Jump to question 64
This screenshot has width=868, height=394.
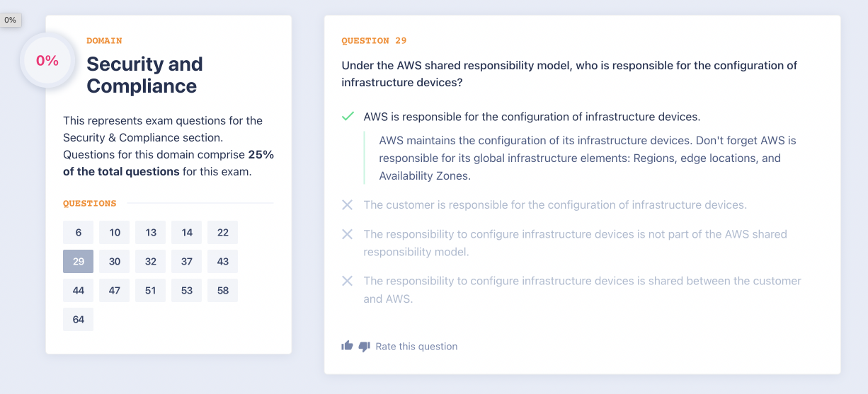pos(78,319)
